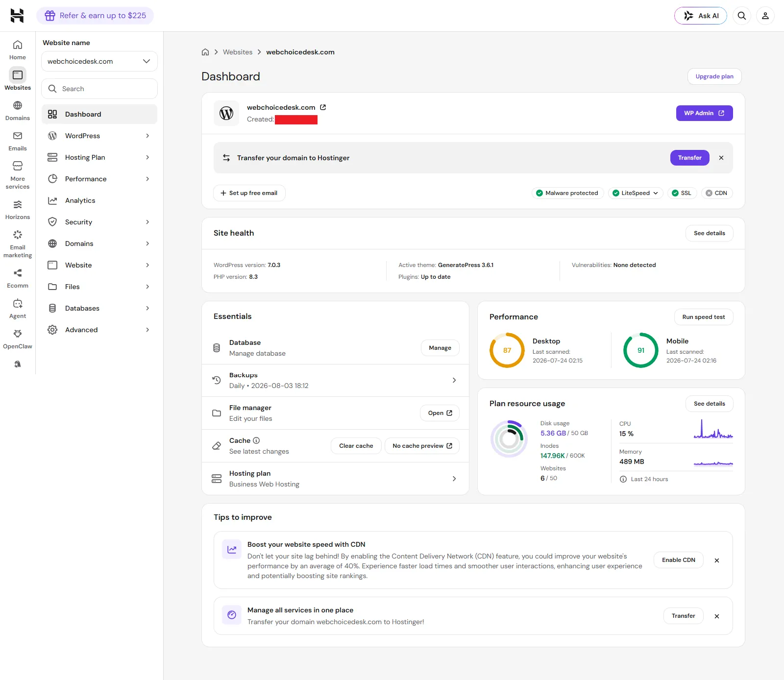Click the WordPress logo on site card
The image size is (784, 680).
(226, 113)
